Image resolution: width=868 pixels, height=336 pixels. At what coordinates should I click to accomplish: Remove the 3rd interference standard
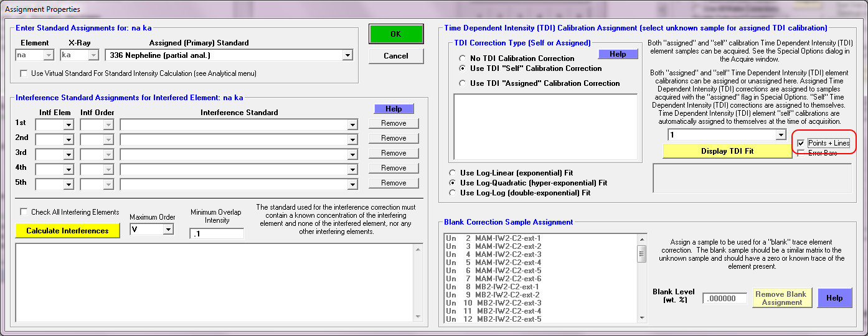[x=394, y=153]
